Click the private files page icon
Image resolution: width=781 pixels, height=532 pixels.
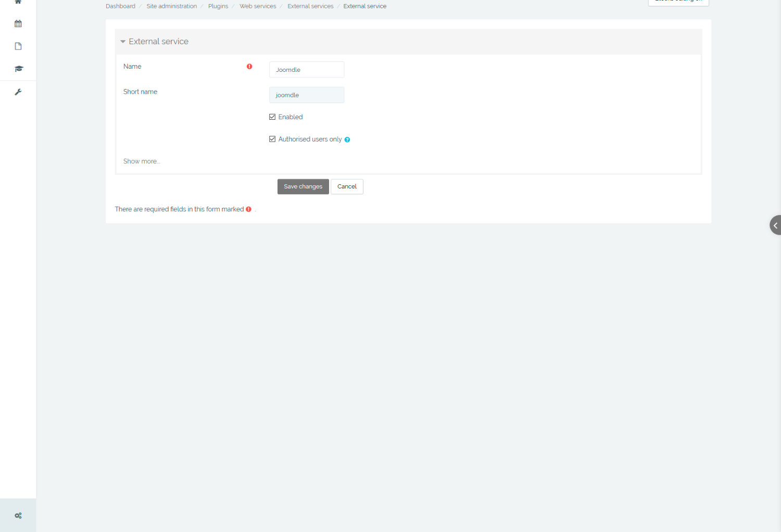coord(18,46)
